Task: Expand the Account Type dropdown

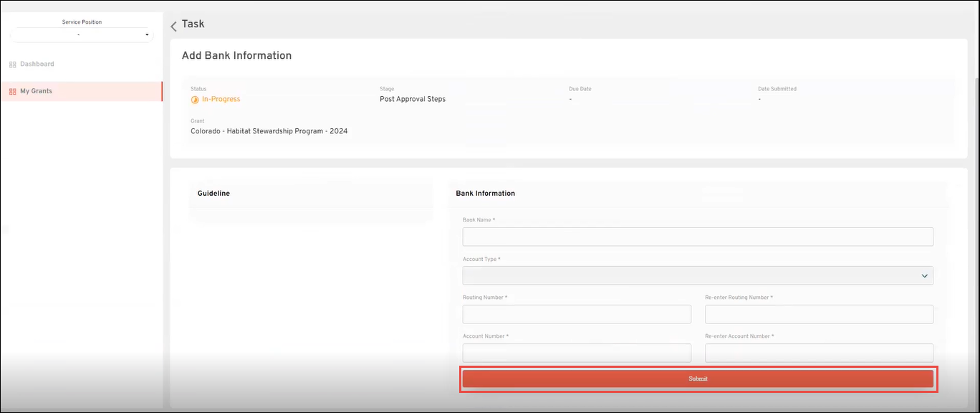Action: [698, 275]
